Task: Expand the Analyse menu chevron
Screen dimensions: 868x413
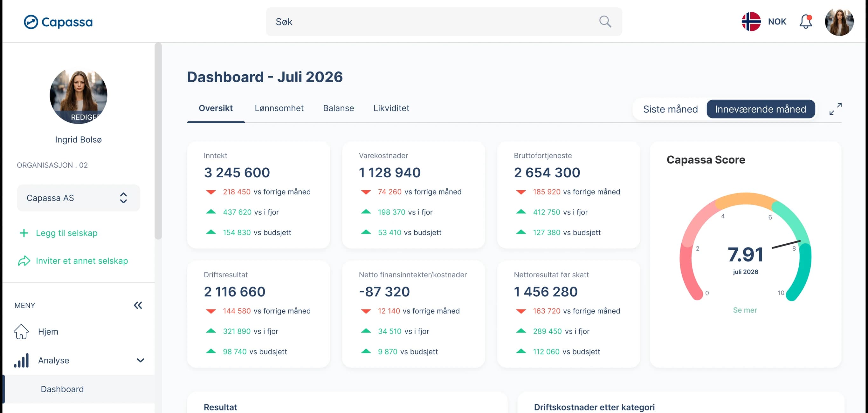Action: 141,361
